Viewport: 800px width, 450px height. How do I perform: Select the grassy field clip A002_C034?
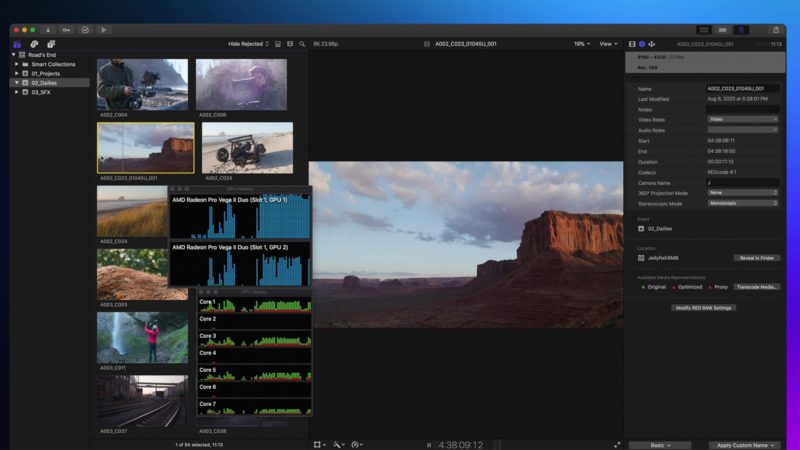133,211
